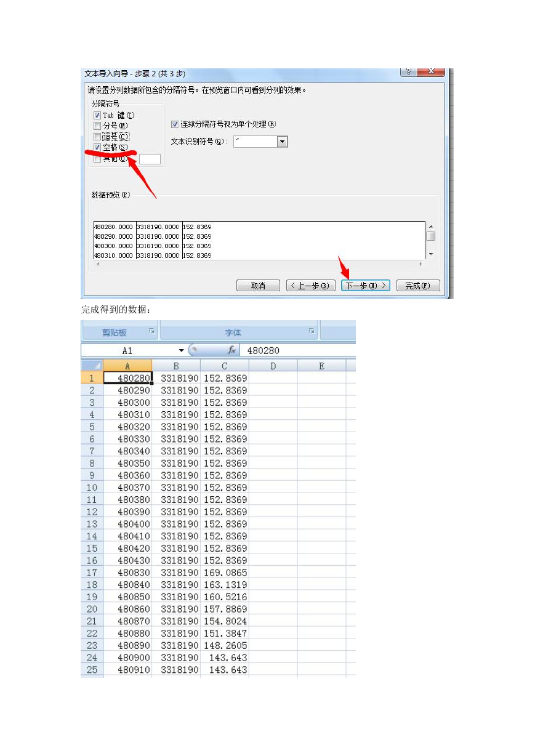Viewport: 535px width, 756px height.
Task: Open 剪贴板 group dialog launcher
Action: [x=151, y=331]
